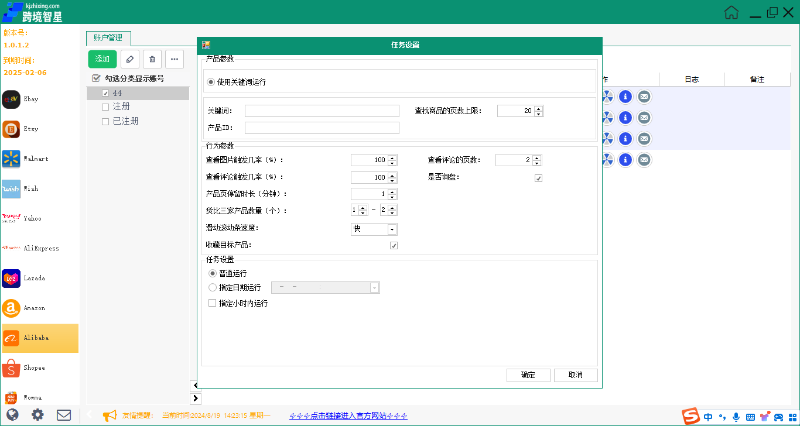Adjust the 查找商品的页数上限 spinner arrows
800x426 pixels.
538,111
